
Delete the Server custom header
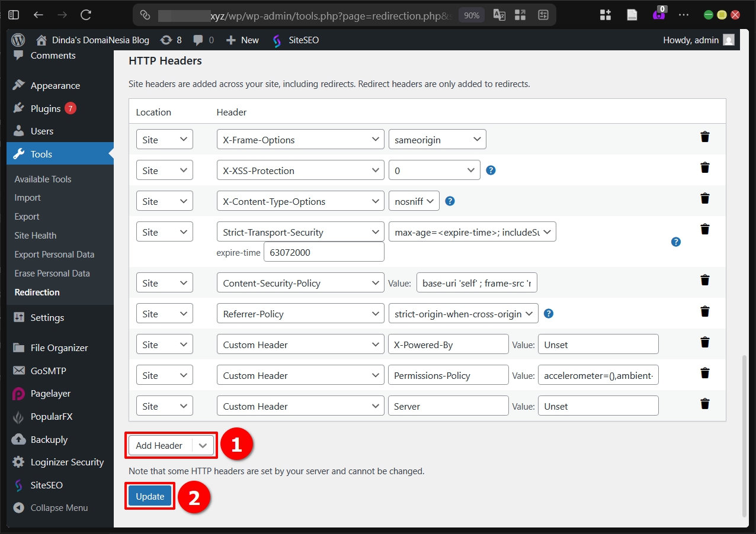pos(704,404)
